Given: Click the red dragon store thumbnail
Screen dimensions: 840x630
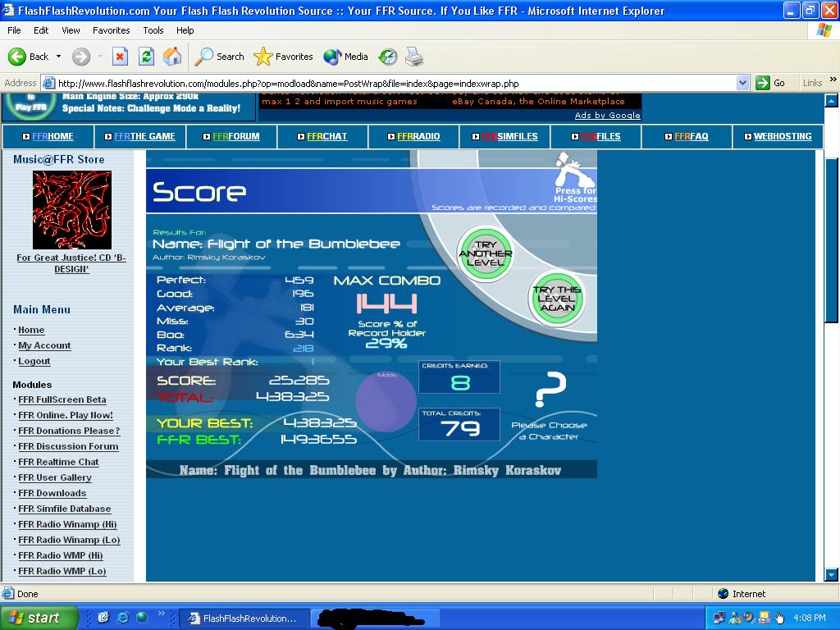Looking at the screenshot, I should click(72, 210).
